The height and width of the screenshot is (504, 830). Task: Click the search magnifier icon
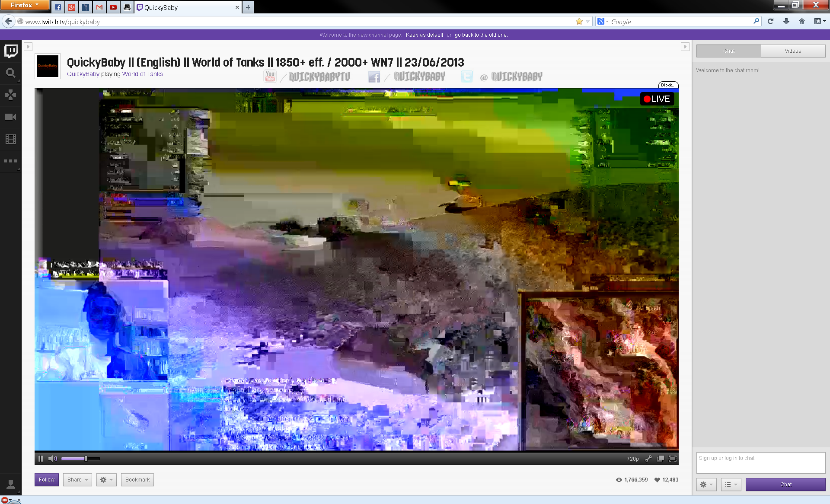pyautogui.click(x=756, y=21)
